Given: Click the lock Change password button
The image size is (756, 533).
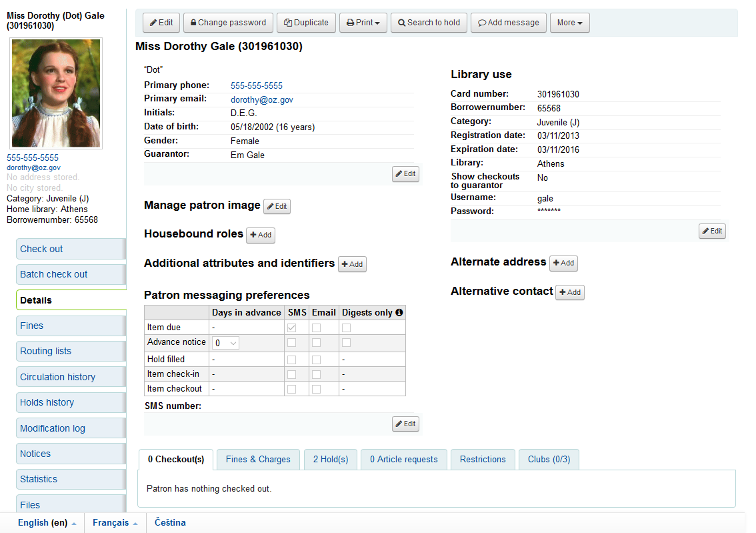Looking at the screenshot, I should (228, 23).
